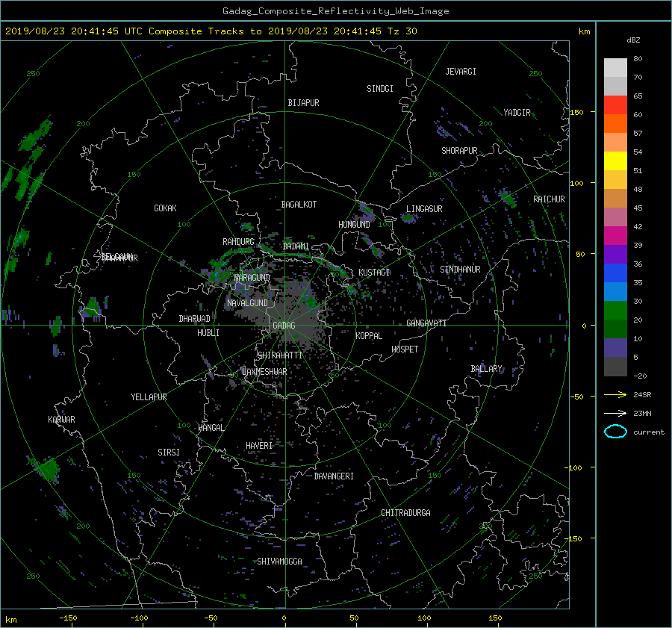Click the LAXMESHWAR label
The width and height of the screenshot is (672, 628).
coord(264,372)
